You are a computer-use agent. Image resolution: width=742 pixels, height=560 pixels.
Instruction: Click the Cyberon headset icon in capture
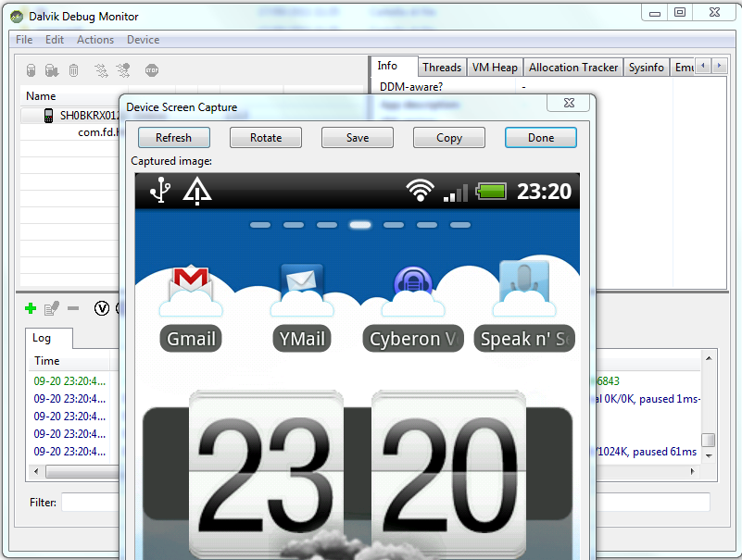[413, 291]
